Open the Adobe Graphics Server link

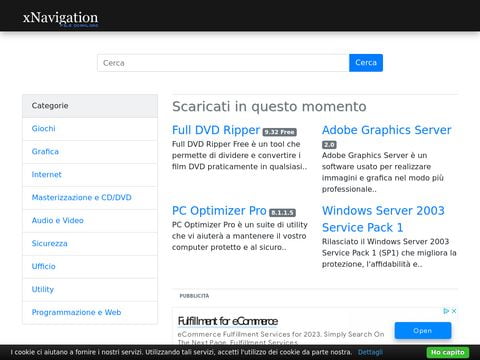[x=386, y=130]
